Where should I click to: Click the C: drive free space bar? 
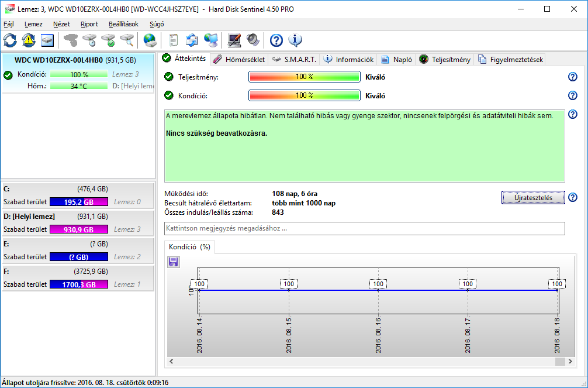(x=79, y=202)
